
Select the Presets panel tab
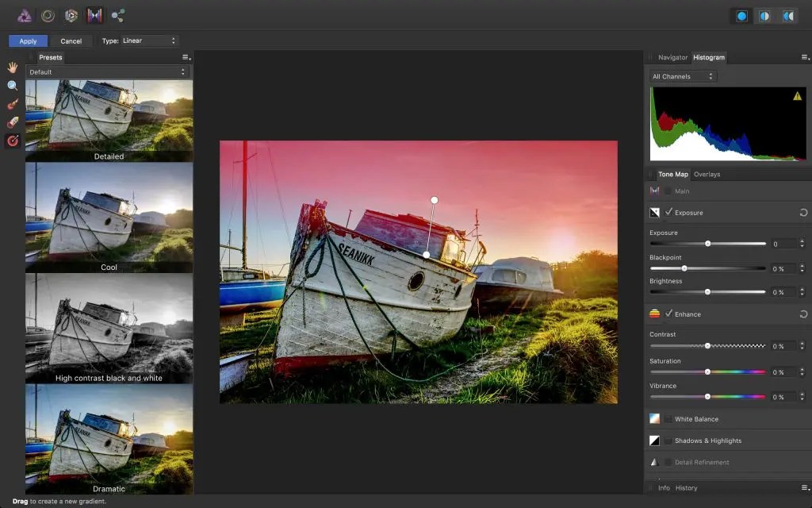coord(50,57)
